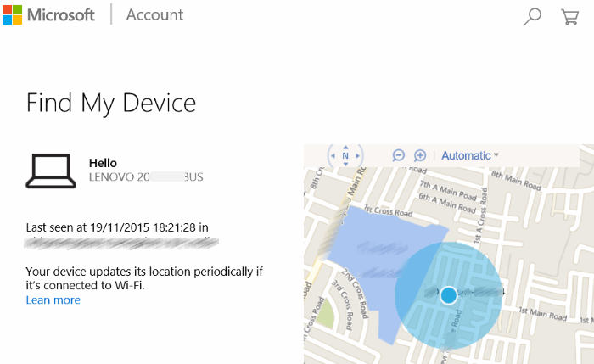Open the Account section link
594x364 pixels.
(x=154, y=15)
